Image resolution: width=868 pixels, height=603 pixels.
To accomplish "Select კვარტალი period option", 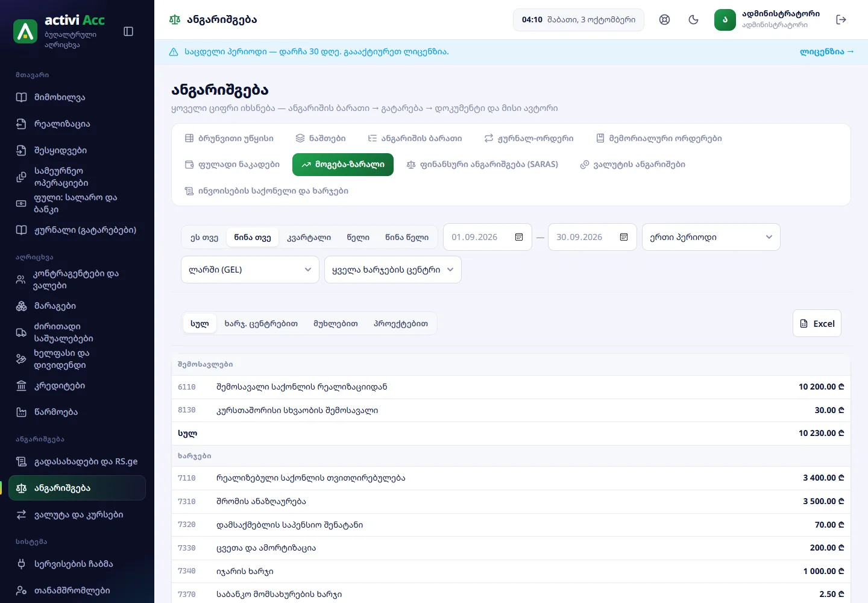I will click(x=309, y=237).
